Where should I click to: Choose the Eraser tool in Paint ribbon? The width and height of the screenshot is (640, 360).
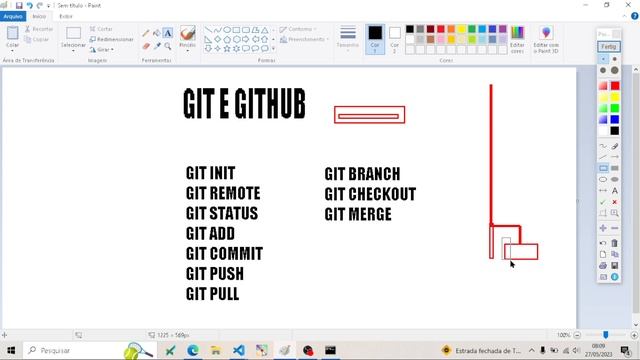(146, 46)
